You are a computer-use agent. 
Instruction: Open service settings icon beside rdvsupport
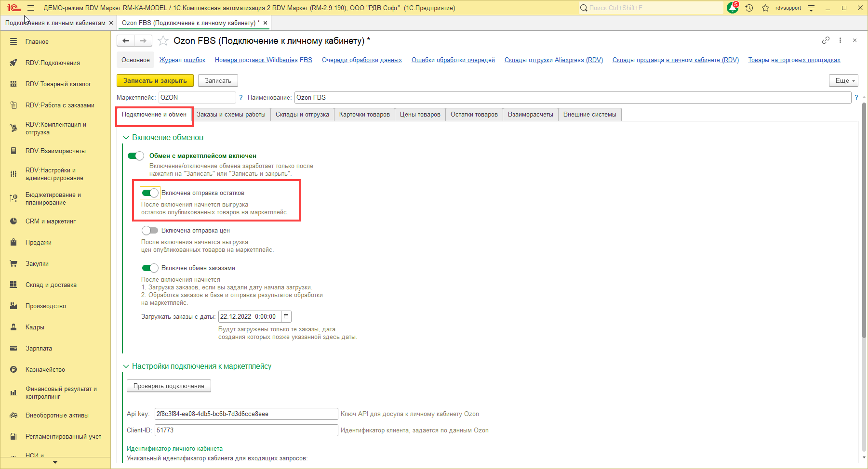coord(811,8)
